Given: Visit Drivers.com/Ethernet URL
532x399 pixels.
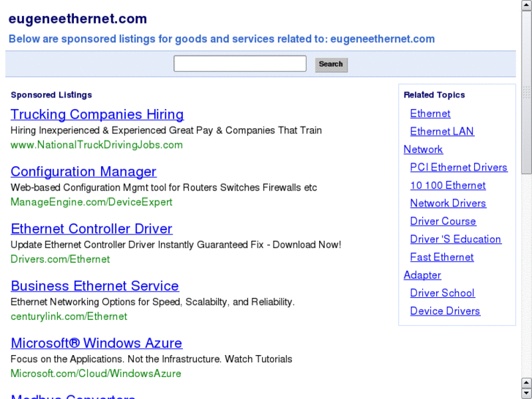Looking at the screenshot, I should [60, 259].
